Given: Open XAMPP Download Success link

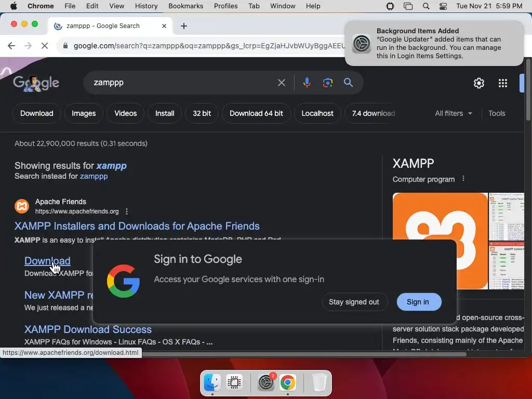Looking at the screenshot, I should point(88,329).
